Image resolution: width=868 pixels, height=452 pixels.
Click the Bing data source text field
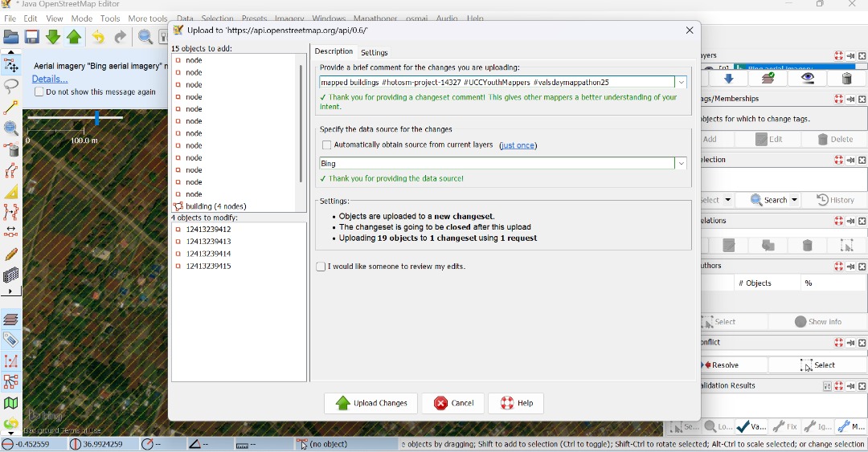coord(497,164)
